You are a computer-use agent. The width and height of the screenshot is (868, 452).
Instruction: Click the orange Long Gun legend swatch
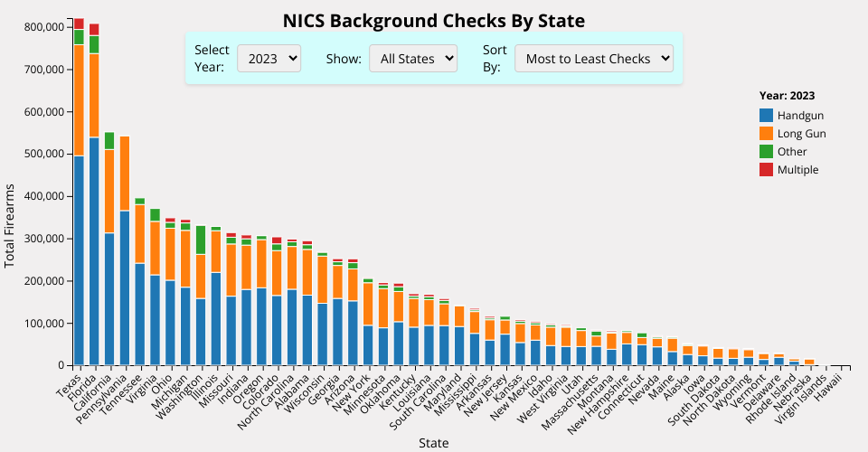[x=767, y=134]
